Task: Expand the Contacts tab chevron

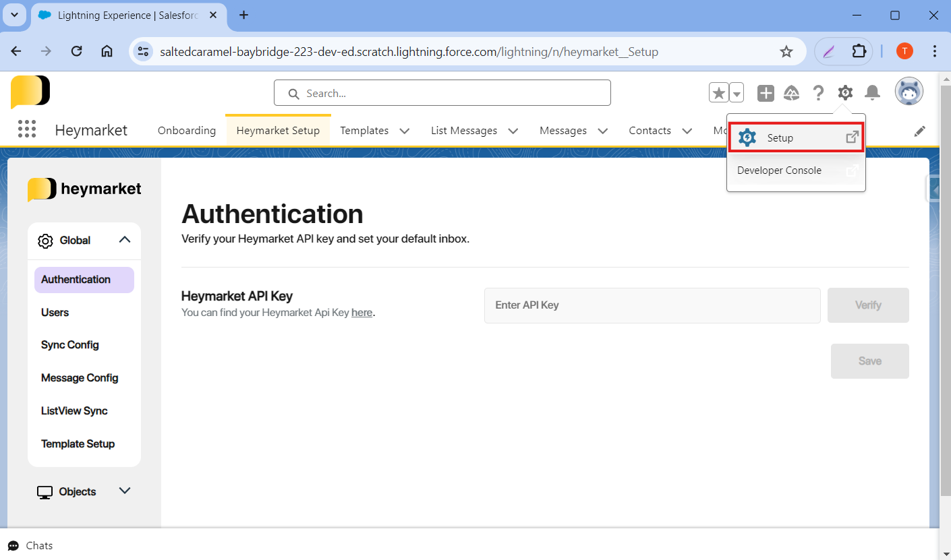Action: click(x=687, y=131)
